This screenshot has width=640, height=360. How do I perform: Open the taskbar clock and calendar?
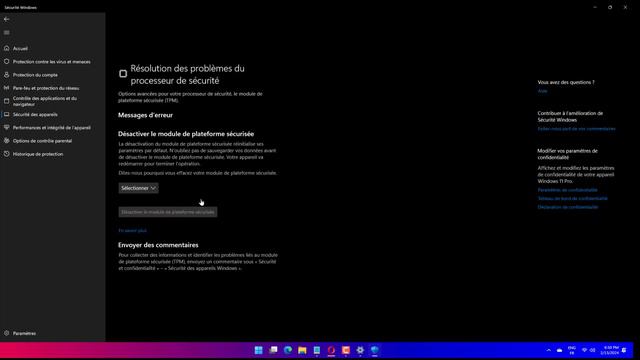pos(610,350)
